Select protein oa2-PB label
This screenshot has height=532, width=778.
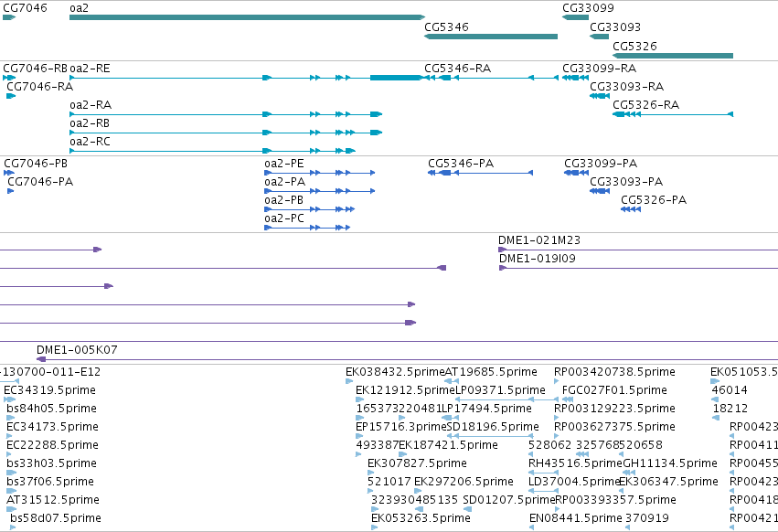tap(283, 200)
